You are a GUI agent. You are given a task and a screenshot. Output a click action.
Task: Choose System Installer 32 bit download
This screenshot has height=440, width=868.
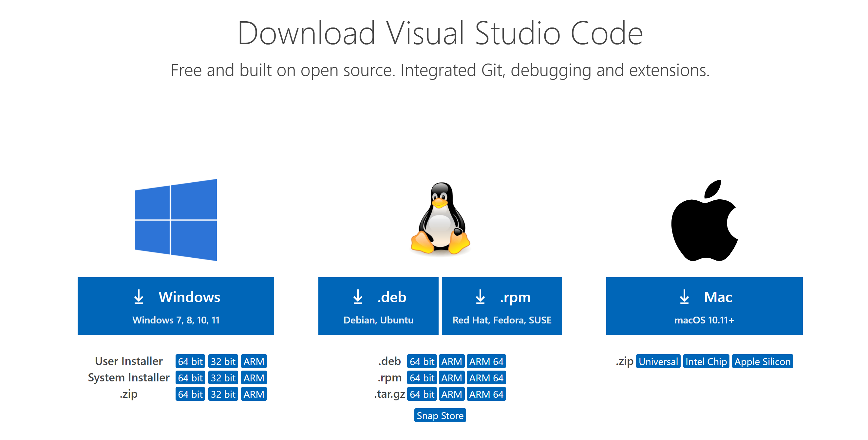(223, 378)
